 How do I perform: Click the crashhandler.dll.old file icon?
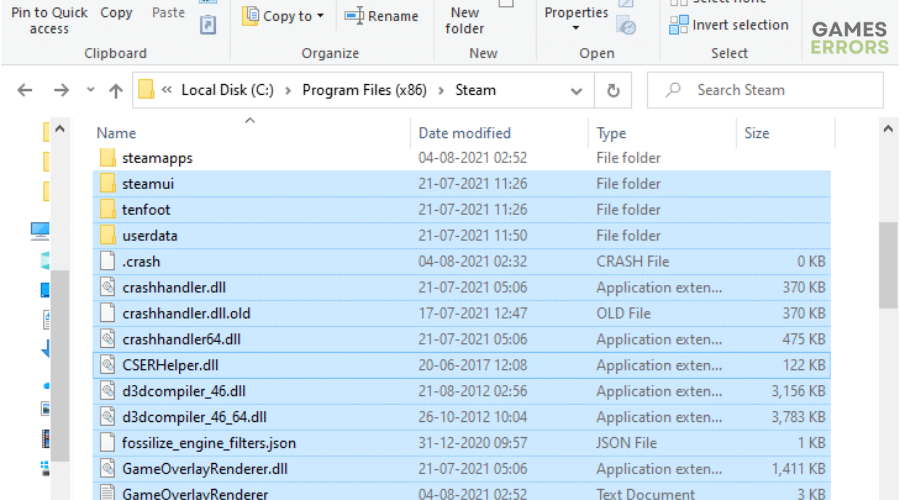point(107,313)
